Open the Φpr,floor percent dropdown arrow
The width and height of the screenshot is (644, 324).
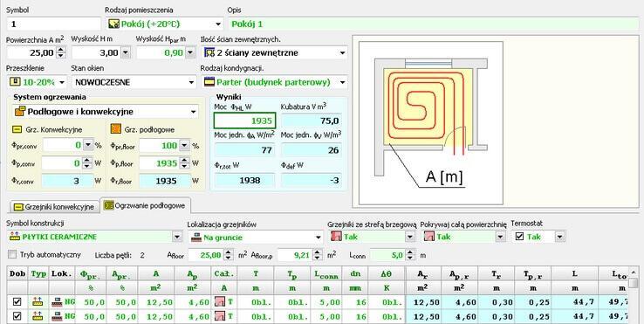click(184, 145)
